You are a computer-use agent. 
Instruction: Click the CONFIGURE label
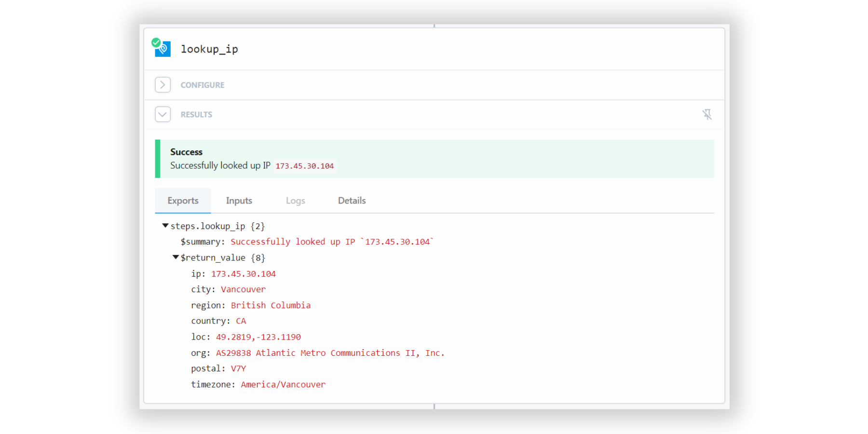(203, 85)
